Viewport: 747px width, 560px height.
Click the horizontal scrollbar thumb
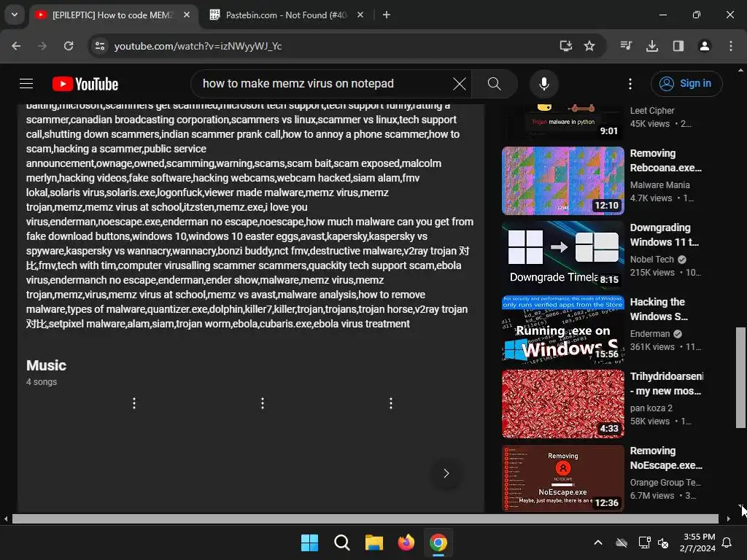pos(365,519)
